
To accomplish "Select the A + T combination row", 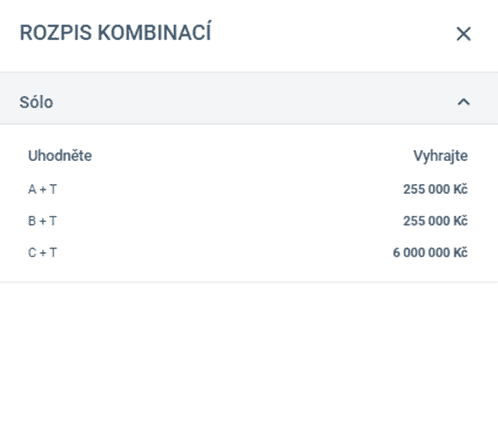I will coord(248,189).
